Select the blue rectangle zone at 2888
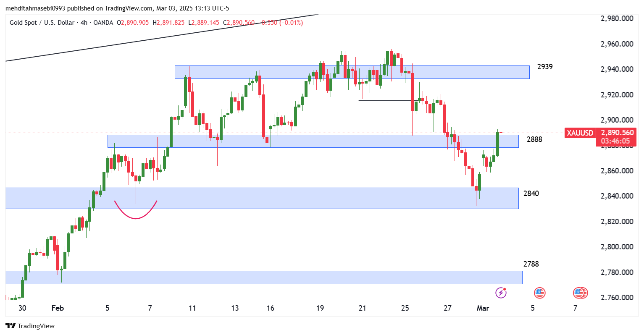Image resolution: width=644 pixels, height=335 pixels. pos(313,141)
